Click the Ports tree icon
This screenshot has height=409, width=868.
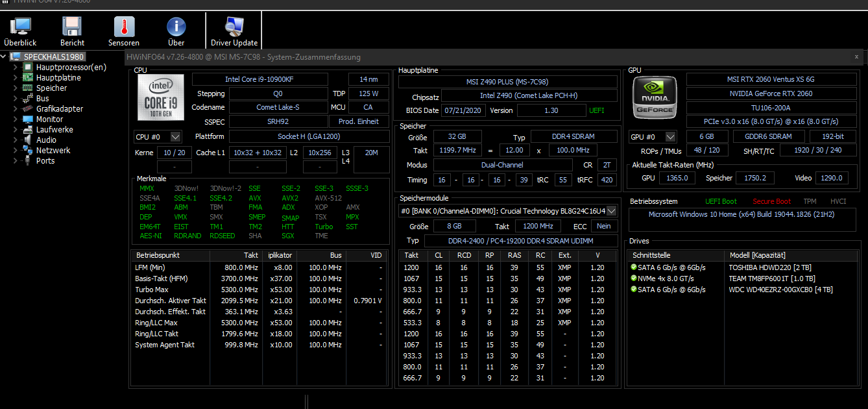click(x=27, y=160)
